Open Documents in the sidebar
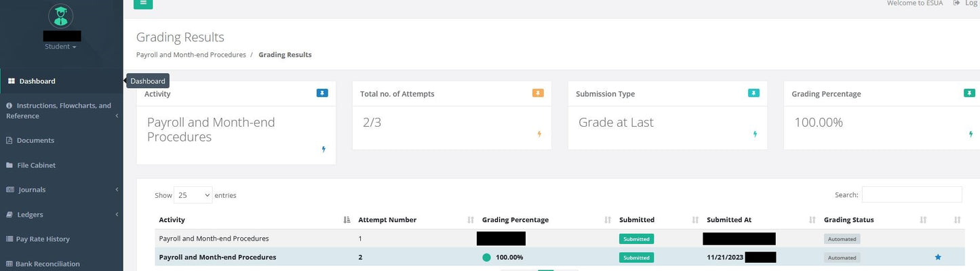 (x=35, y=140)
